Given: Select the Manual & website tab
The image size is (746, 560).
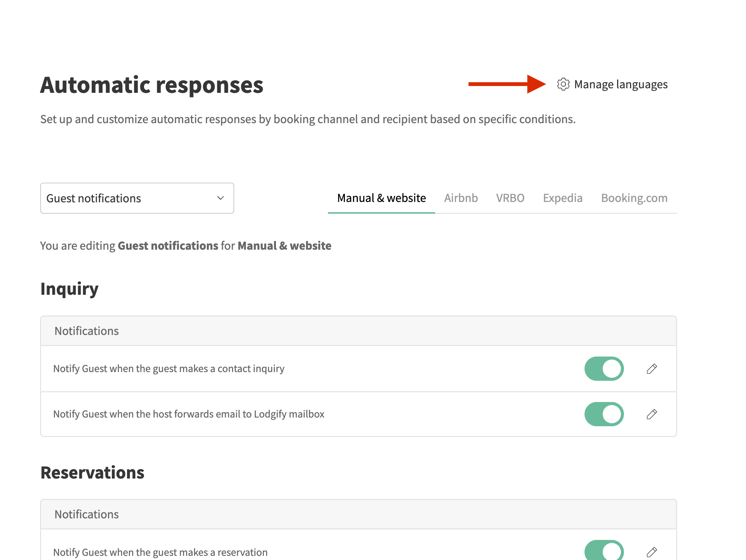Looking at the screenshot, I should pyautogui.click(x=381, y=198).
